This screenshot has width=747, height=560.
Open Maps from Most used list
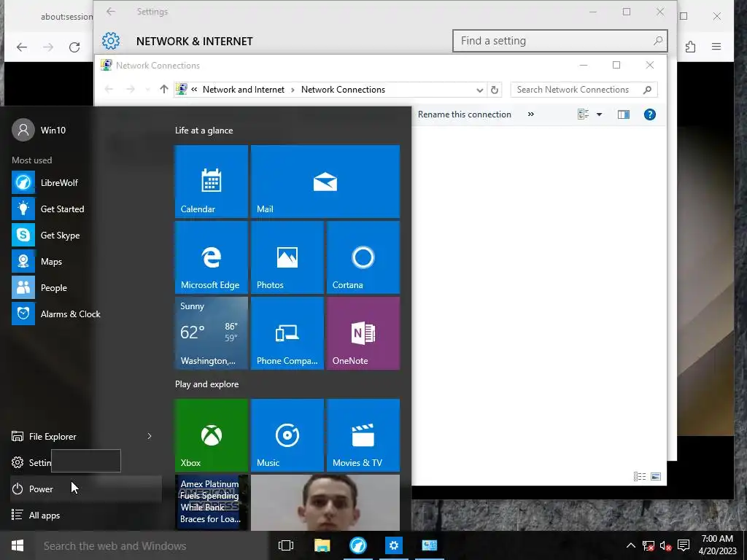[86, 262]
